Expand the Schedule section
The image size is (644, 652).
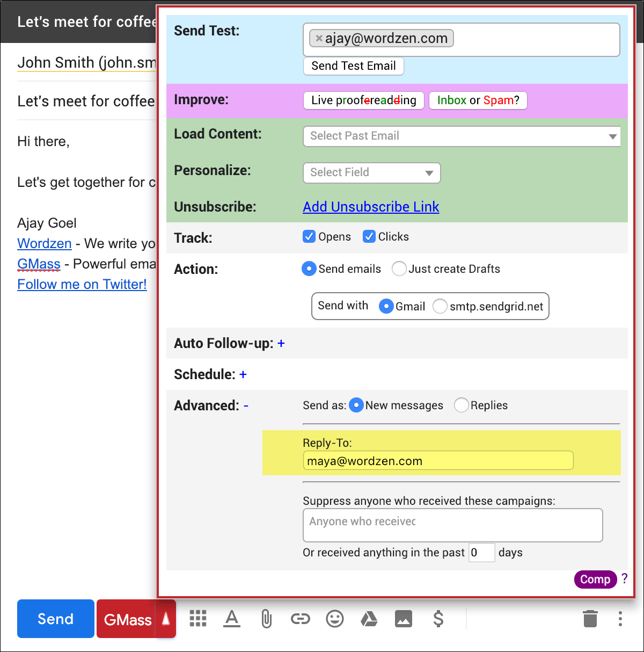click(243, 374)
